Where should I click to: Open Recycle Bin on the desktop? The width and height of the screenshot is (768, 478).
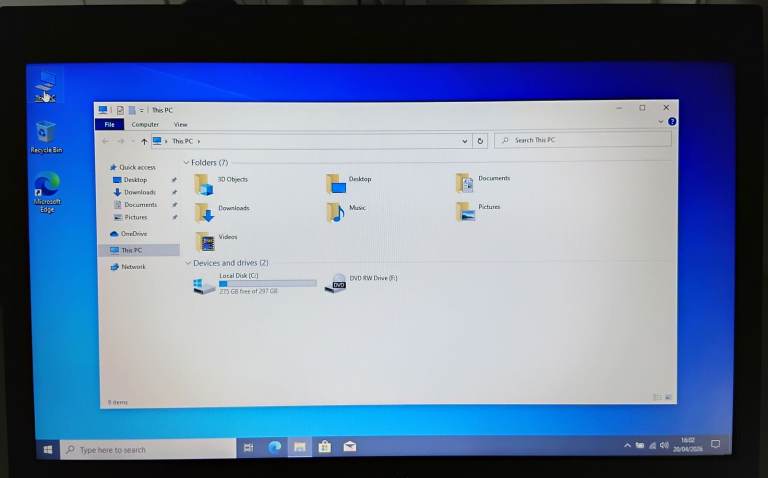[46, 135]
